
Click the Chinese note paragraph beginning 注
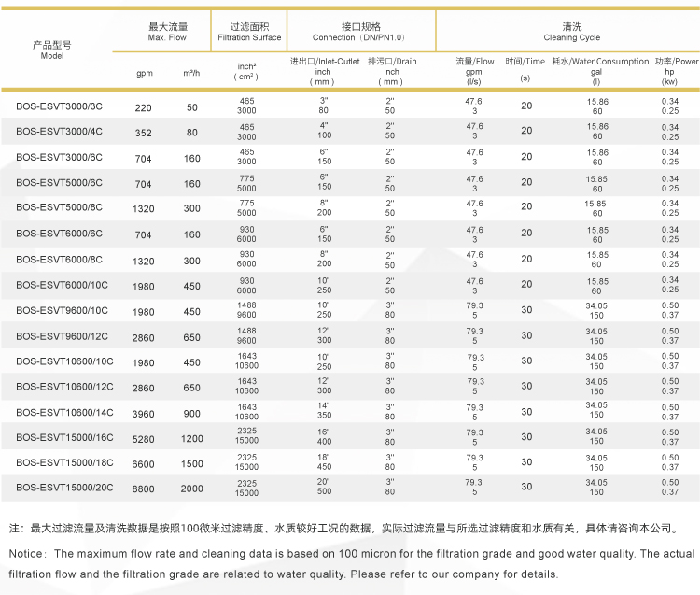coord(343,529)
